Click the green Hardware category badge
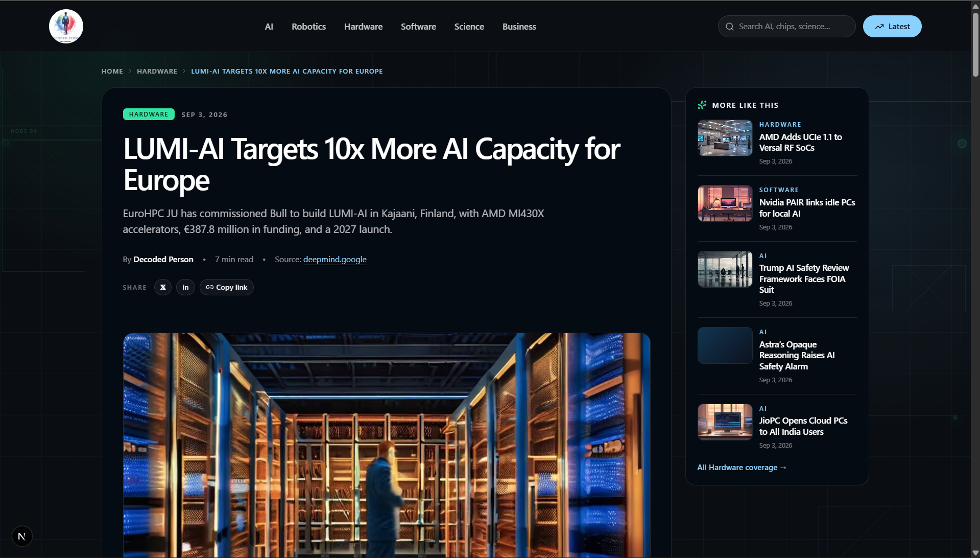This screenshot has height=558, width=980. (149, 114)
